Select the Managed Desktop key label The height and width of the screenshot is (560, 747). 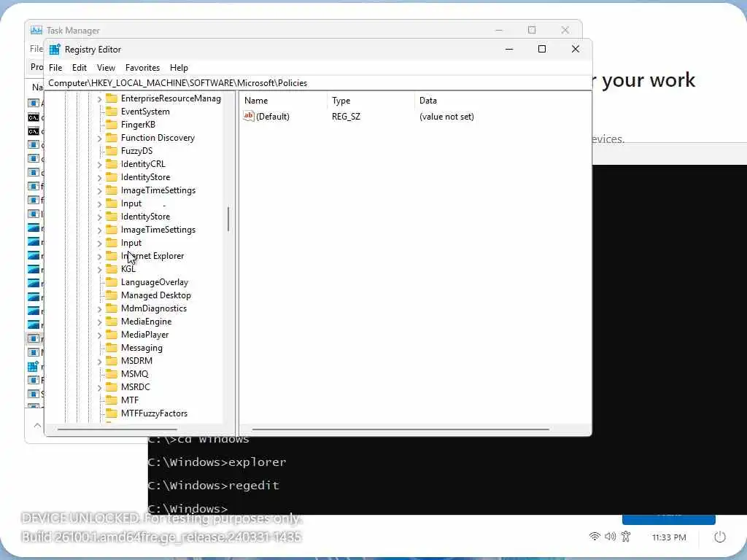tap(156, 295)
